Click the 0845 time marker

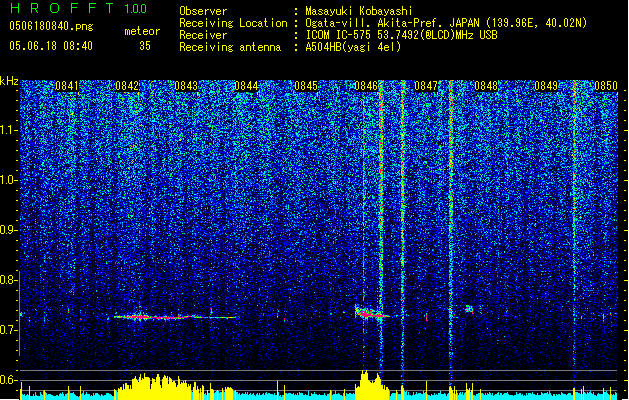click(306, 86)
